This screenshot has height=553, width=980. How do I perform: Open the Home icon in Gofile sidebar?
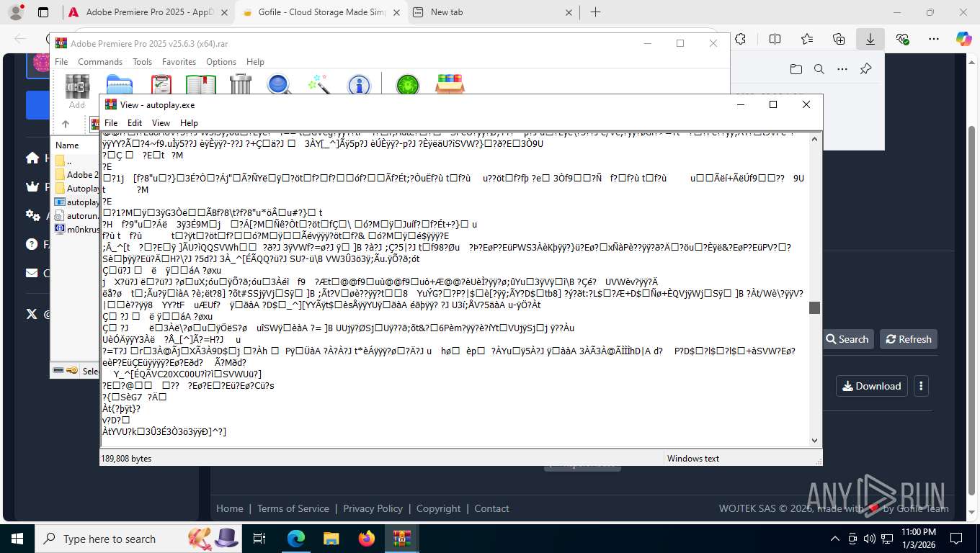[x=32, y=158]
